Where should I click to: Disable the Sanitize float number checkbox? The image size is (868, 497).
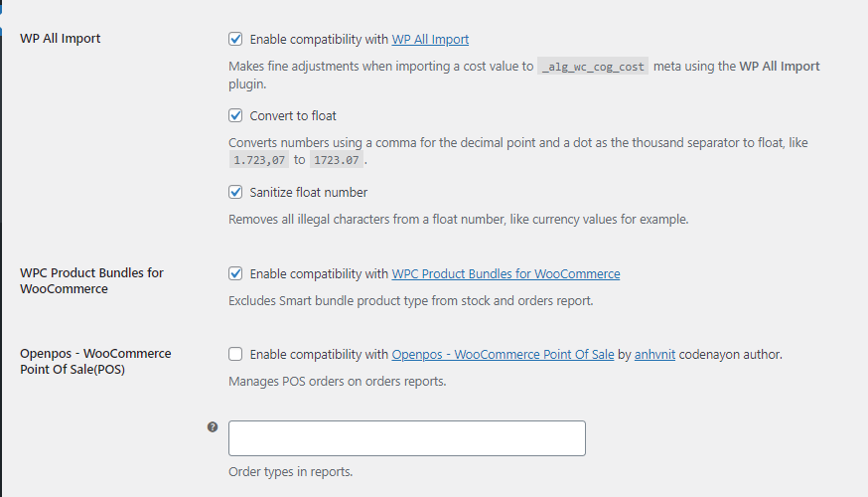(x=235, y=192)
